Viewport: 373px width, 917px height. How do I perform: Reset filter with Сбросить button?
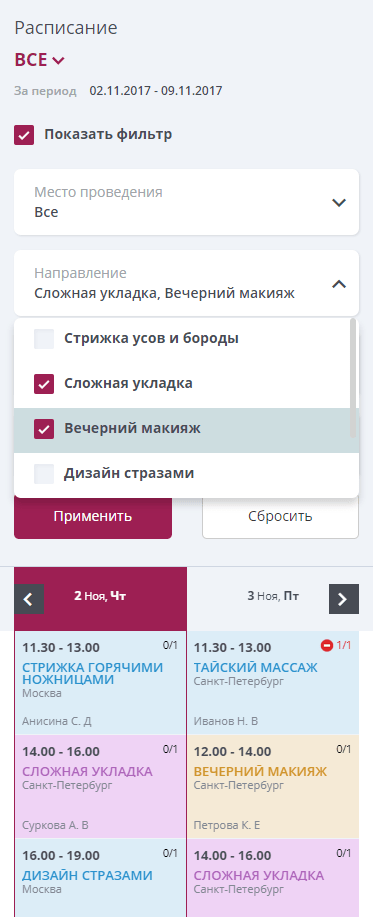[x=280, y=517]
